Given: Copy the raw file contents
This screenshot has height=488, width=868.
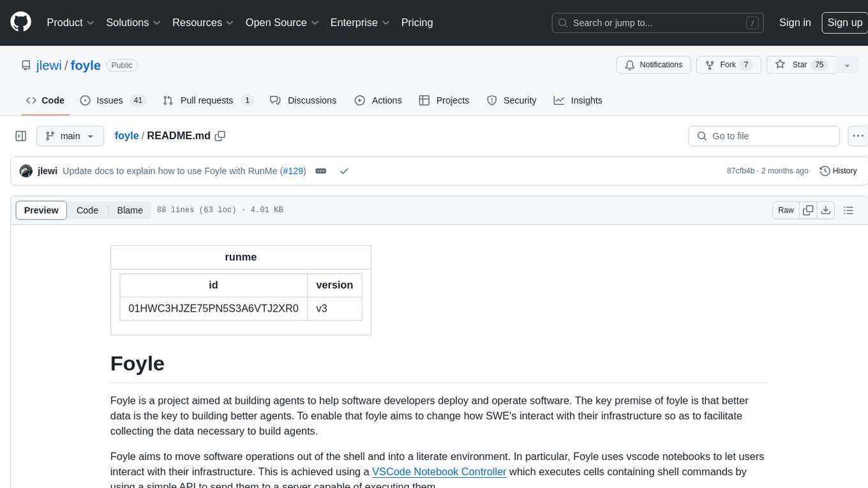Looking at the screenshot, I should pyautogui.click(x=808, y=210).
